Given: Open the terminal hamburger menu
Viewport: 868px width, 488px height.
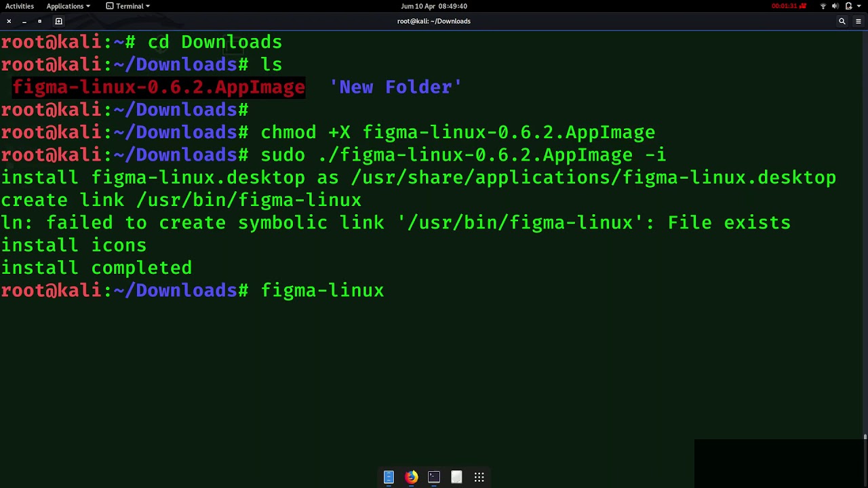Looking at the screenshot, I should pos(858,21).
